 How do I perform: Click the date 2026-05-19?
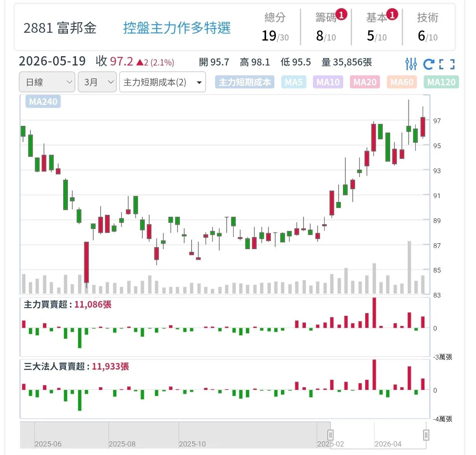pos(52,61)
